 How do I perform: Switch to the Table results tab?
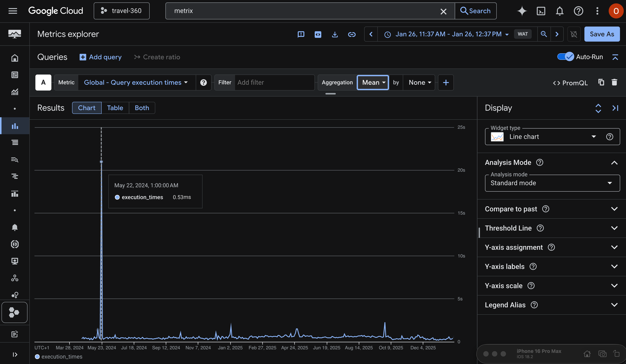115,108
